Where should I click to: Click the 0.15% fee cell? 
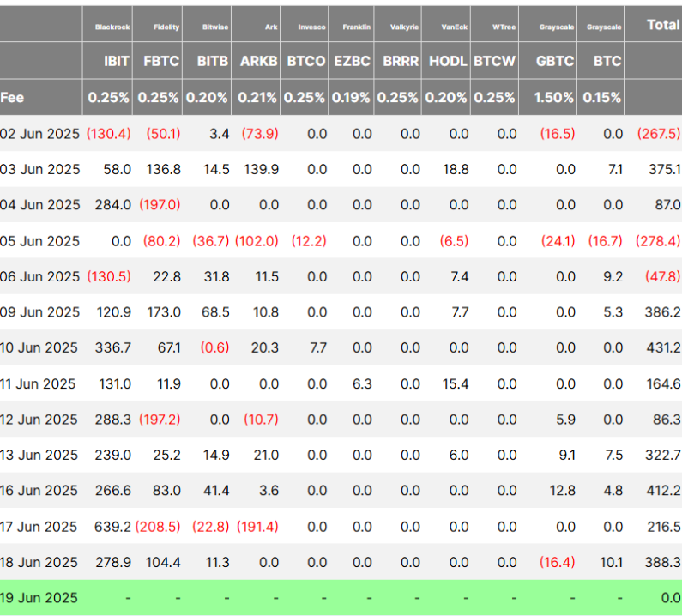tap(601, 98)
